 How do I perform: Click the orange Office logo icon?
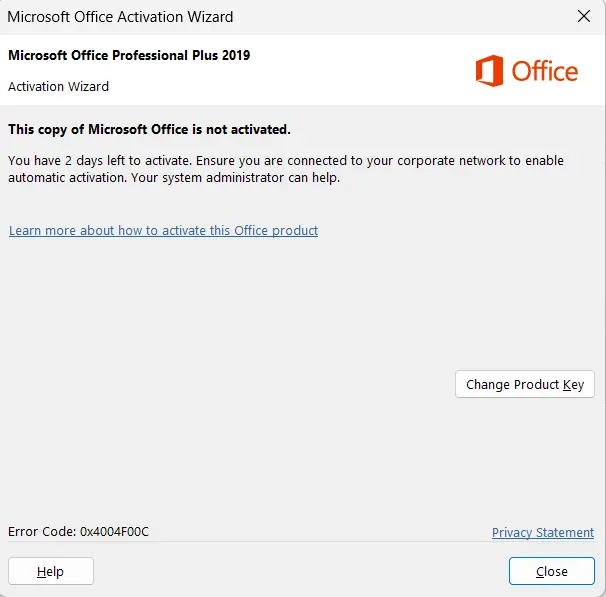489,71
